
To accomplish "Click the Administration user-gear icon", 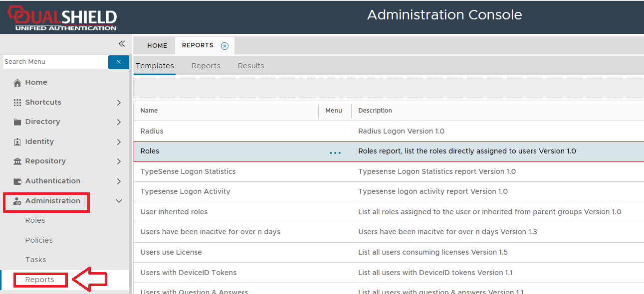I will pyautogui.click(x=17, y=201).
